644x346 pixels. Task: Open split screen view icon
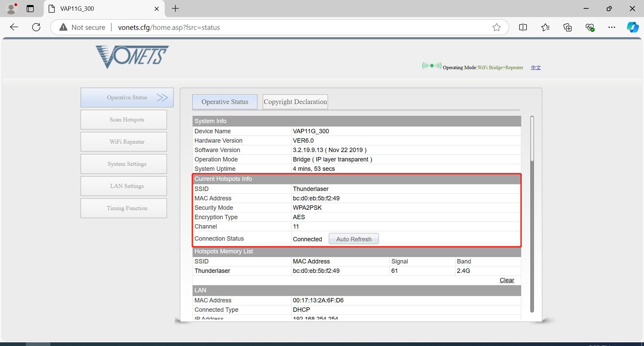point(523,27)
